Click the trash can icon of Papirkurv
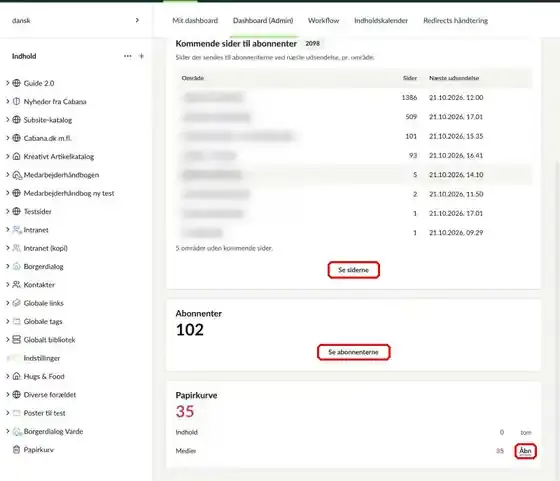Image resolution: width=560 pixels, height=481 pixels. [16, 450]
